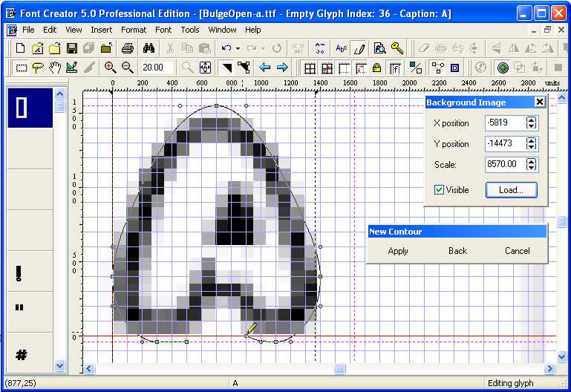Open the Format menu
The image size is (571, 392).
134,30
